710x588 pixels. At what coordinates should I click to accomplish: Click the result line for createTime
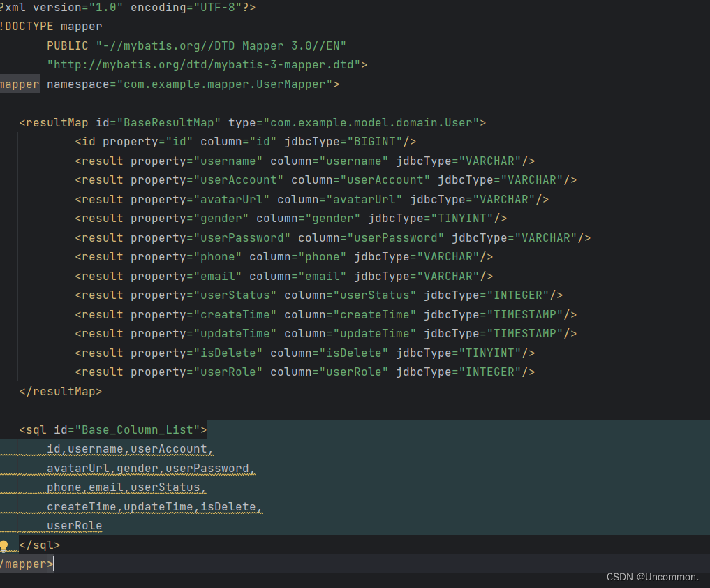pyautogui.click(x=325, y=314)
